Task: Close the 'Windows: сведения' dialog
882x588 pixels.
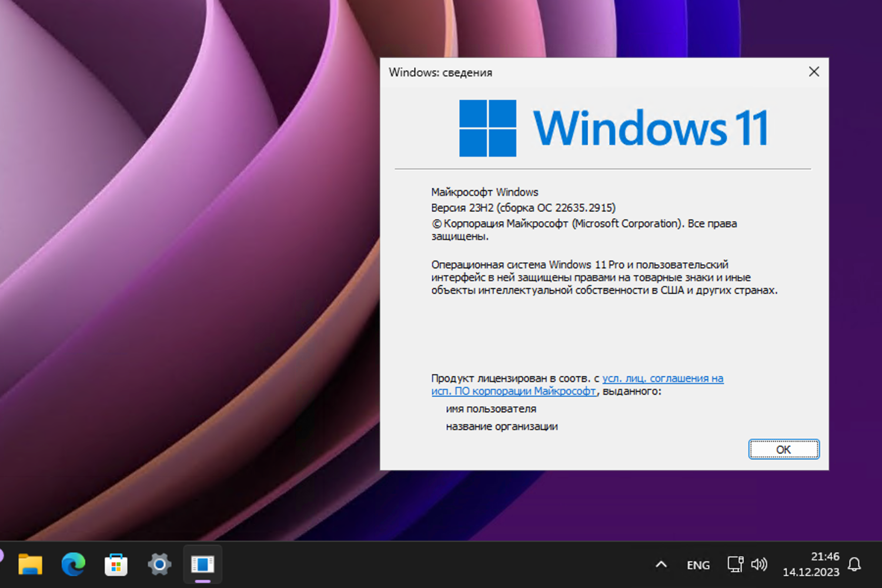Action: point(814,71)
